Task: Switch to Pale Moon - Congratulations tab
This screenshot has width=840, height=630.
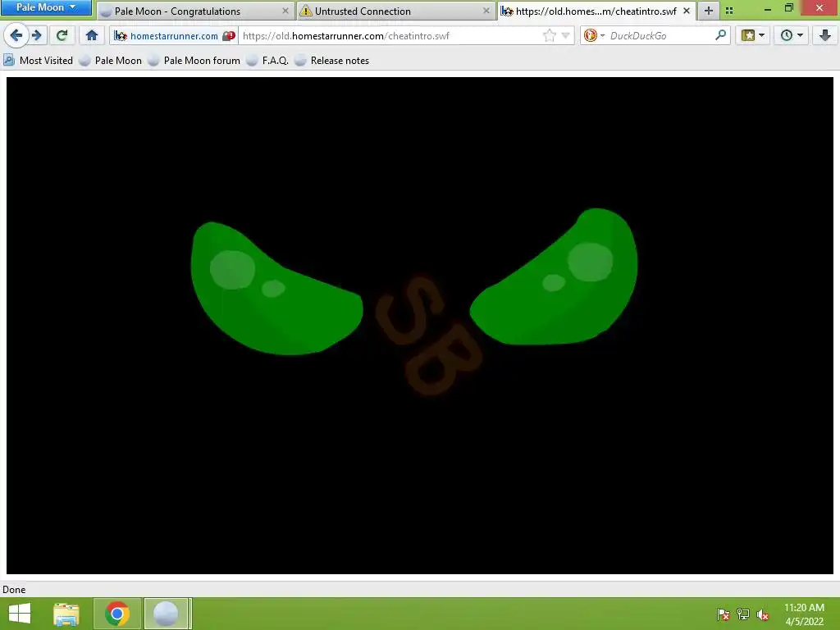Action: coord(195,11)
